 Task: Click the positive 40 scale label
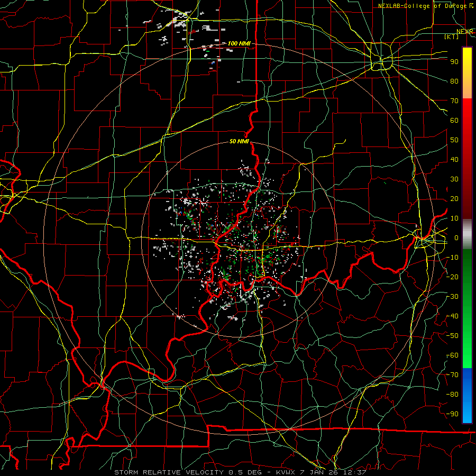pyautogui.click(x=454, y=159)
